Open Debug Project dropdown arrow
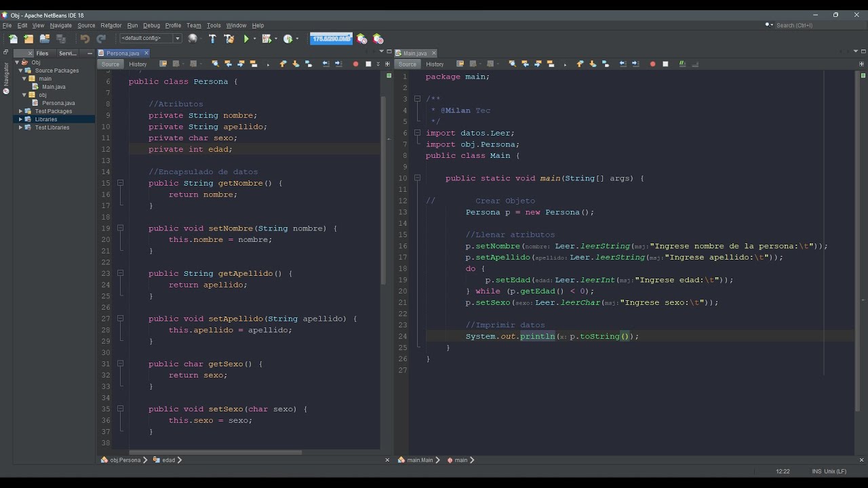The height and width of the screenshot is (488, 868). [x=276, y=39]
